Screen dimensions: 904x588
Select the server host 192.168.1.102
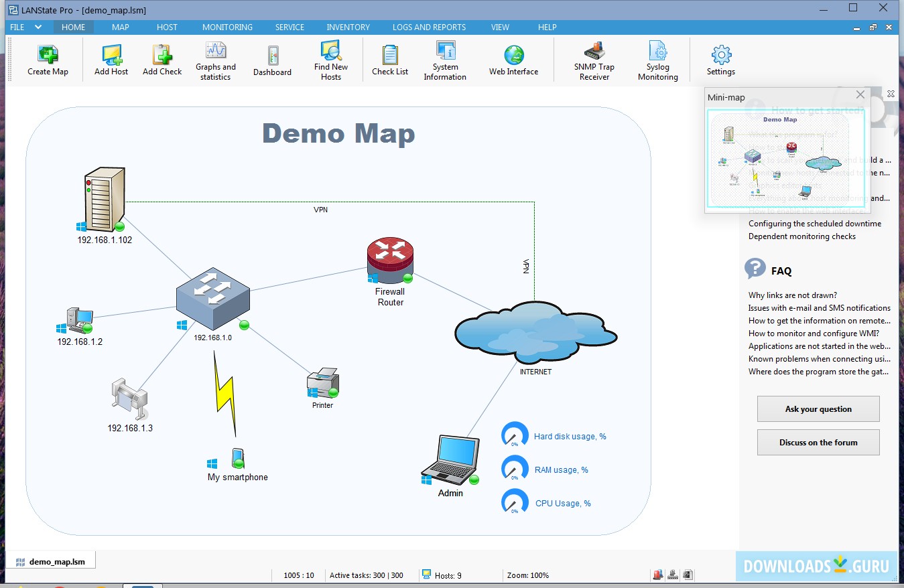[x=105, y=200]
